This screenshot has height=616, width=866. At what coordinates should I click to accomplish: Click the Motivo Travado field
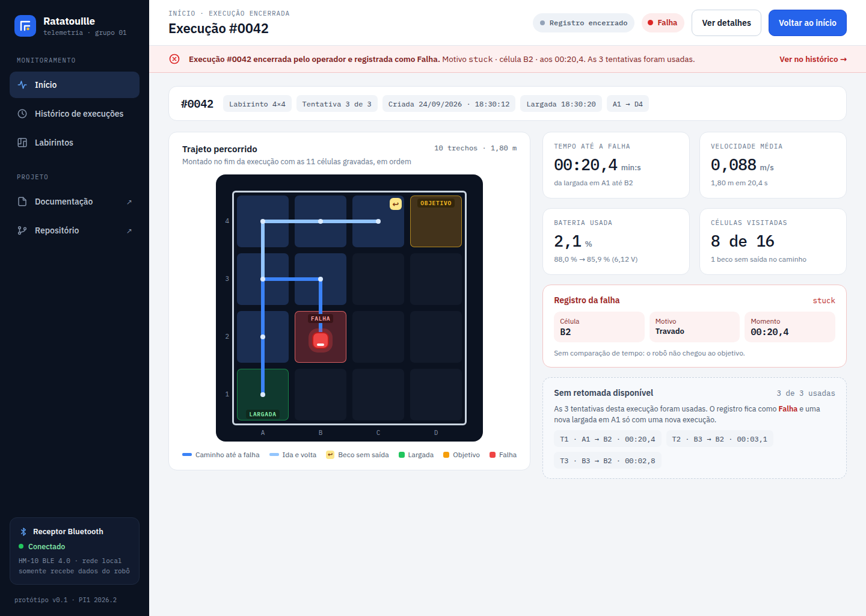[695, 327]
